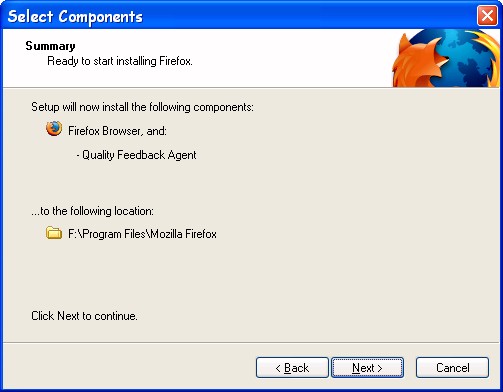The width and height of the screenshot is (503, 392).
Task: Click blank title bar area left of close button
Action: (x=310, y=16)
